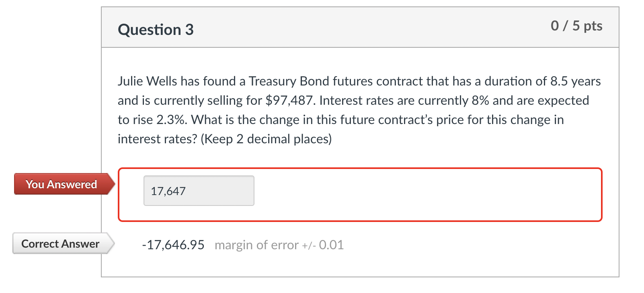Screen dimensions: 644x293
Task: Click the words Treasury Bond
Action: [x=289, y=81]
